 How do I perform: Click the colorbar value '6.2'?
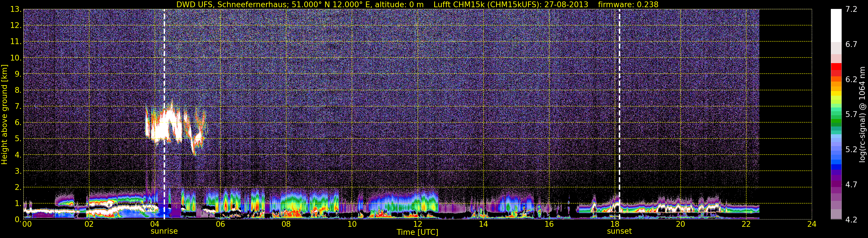click(x=851, y=79)
